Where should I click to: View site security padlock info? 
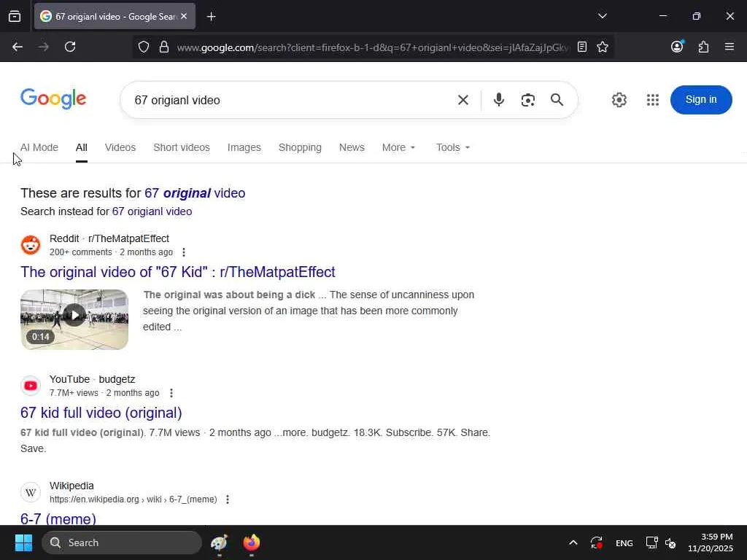pyautogui.click(x=164, y=47)
